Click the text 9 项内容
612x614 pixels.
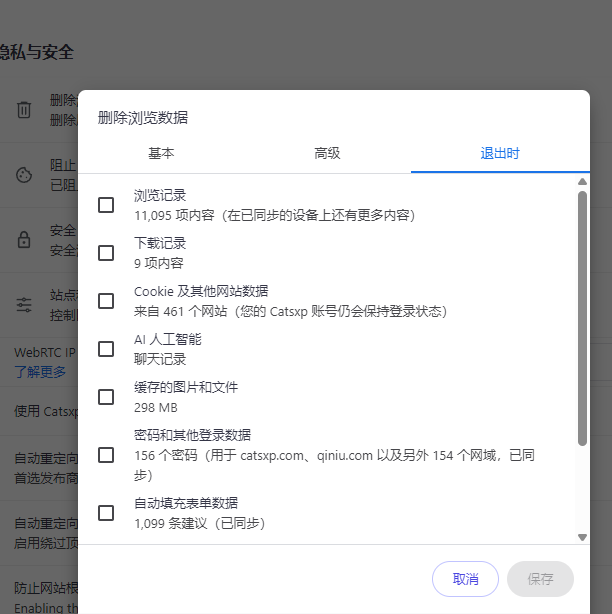(x=159, y=263)
